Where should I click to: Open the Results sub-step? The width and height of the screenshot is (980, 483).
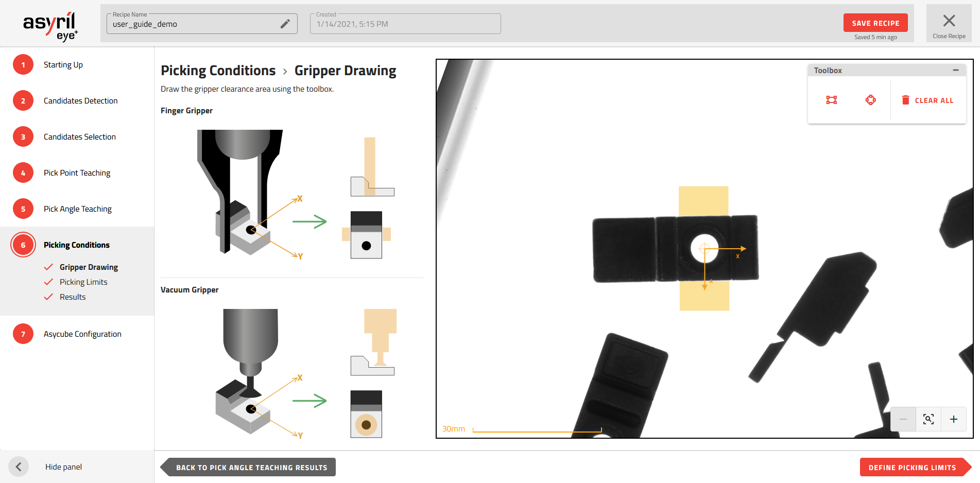(73, 297)
